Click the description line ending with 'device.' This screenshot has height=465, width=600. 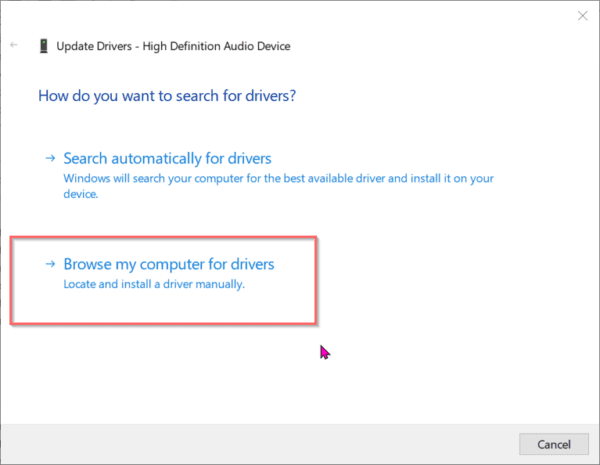80,194
